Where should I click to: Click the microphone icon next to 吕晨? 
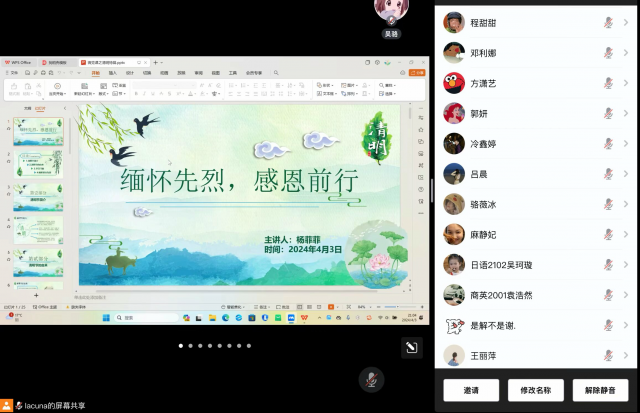pyautogui.click(x=607, y=174)
